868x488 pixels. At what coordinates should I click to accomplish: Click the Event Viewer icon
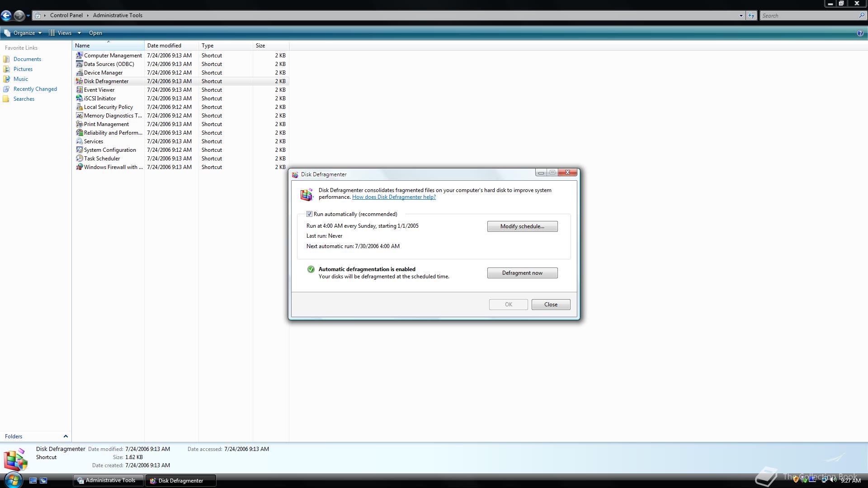79,90
